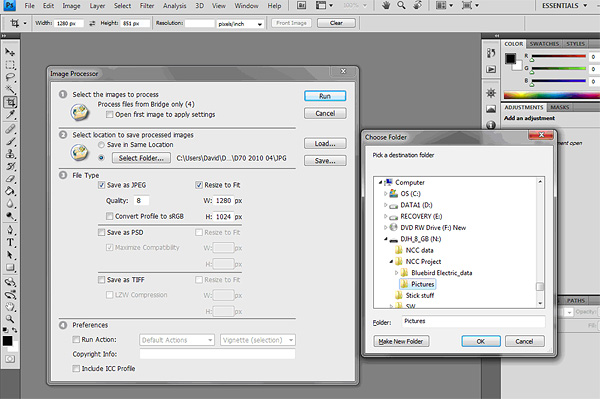This screenshot has height=399, width=600.
Task: Collapse the NCC Project folder
Action: coord(391,262)
